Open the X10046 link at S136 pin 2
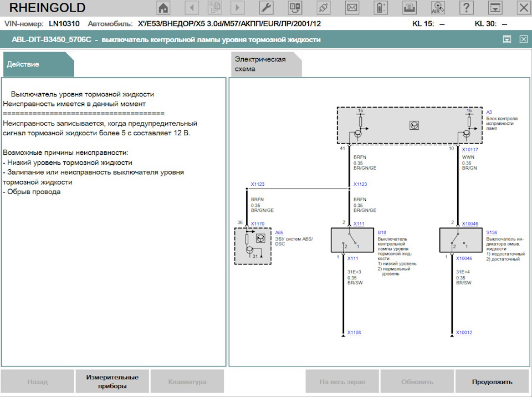Image resolution: width=532 pixels, height=397 pixels. [x=470, y=223]
